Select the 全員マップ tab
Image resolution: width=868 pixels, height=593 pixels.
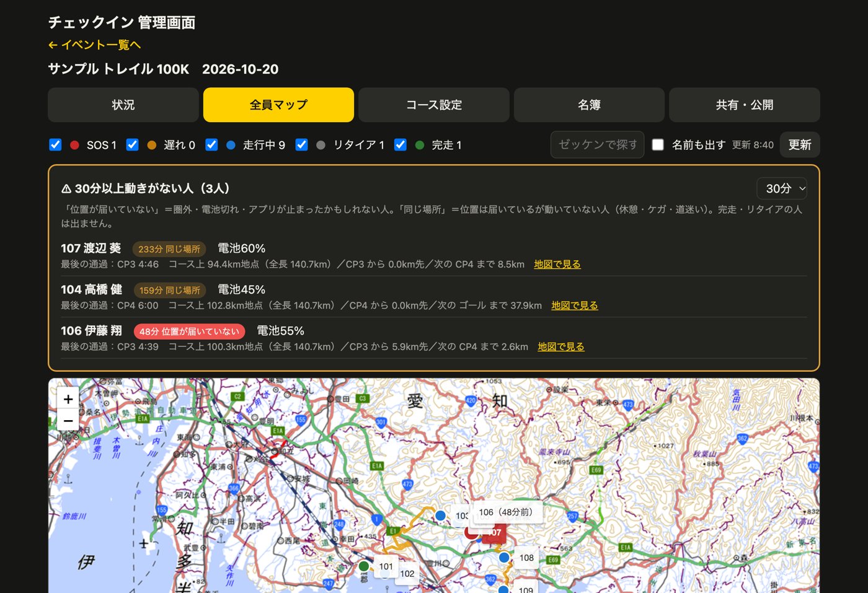(278, 105)
